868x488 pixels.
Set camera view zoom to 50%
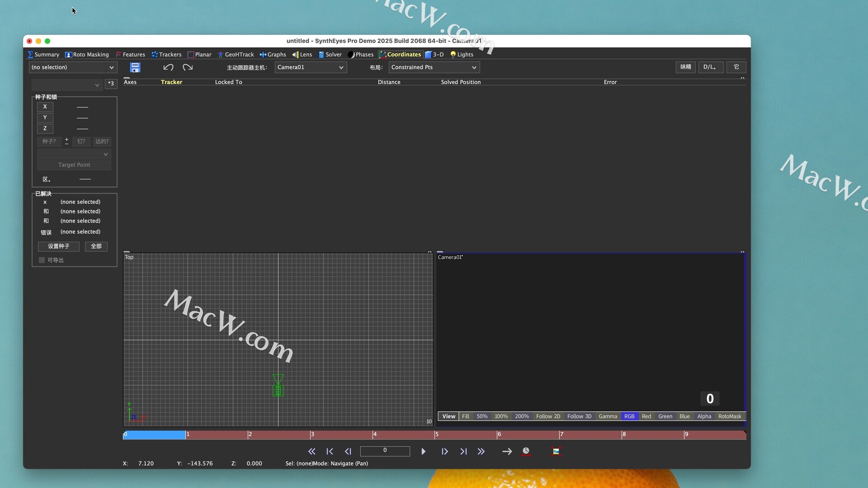coord(482,417)
